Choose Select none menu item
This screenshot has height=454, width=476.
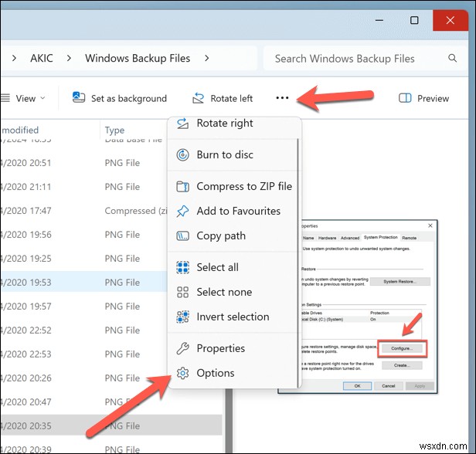pyautogui.click(x=233, y=293)
